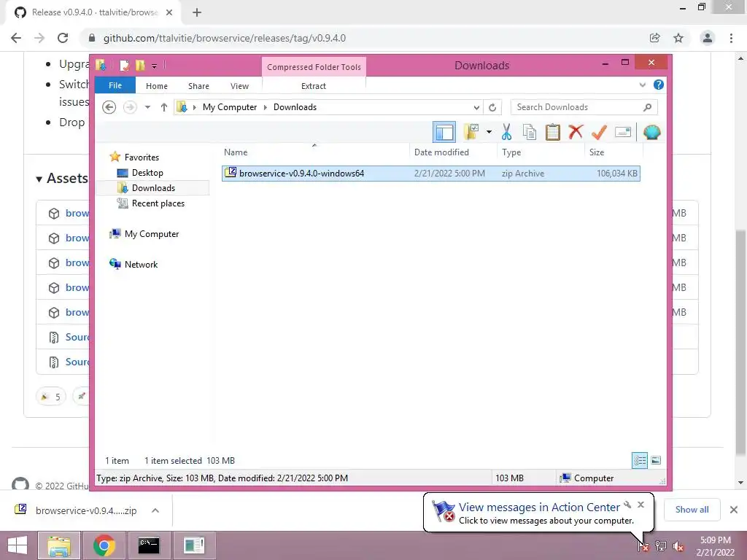Viewport: 747px width, 560px height.
Task: Select Desktop in Favorites
Action: [x=147, y=172]
